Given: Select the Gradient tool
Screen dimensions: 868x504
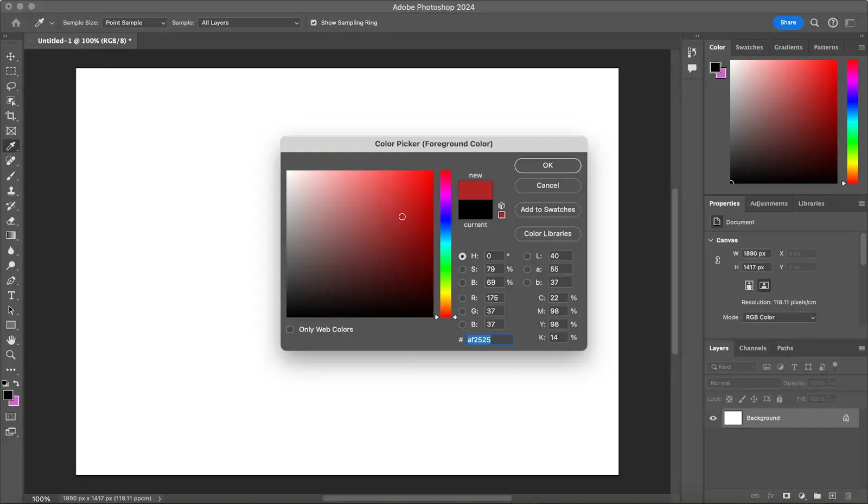Looking at the screenshot, I should point(11,235).
